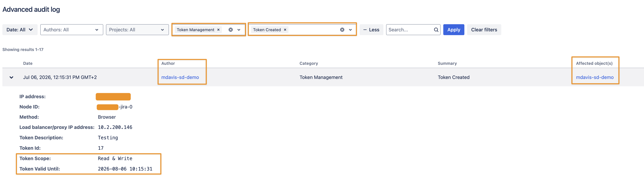Viewport: 644px width, 177px height.
Task: Open the Date: All filter
Action: point(20,29)
